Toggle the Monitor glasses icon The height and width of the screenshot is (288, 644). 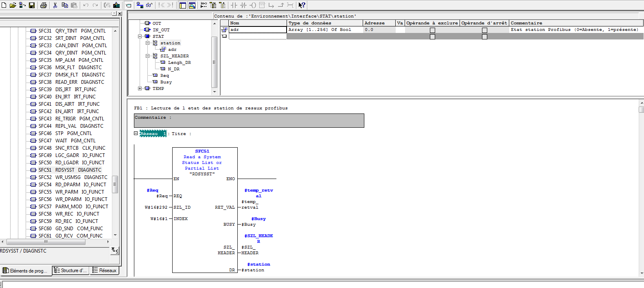click(149, 5)
